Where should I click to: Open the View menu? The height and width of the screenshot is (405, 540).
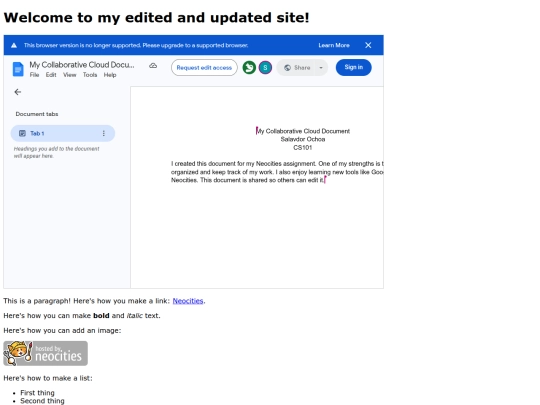pyautogui.click(x=70, y=75)
